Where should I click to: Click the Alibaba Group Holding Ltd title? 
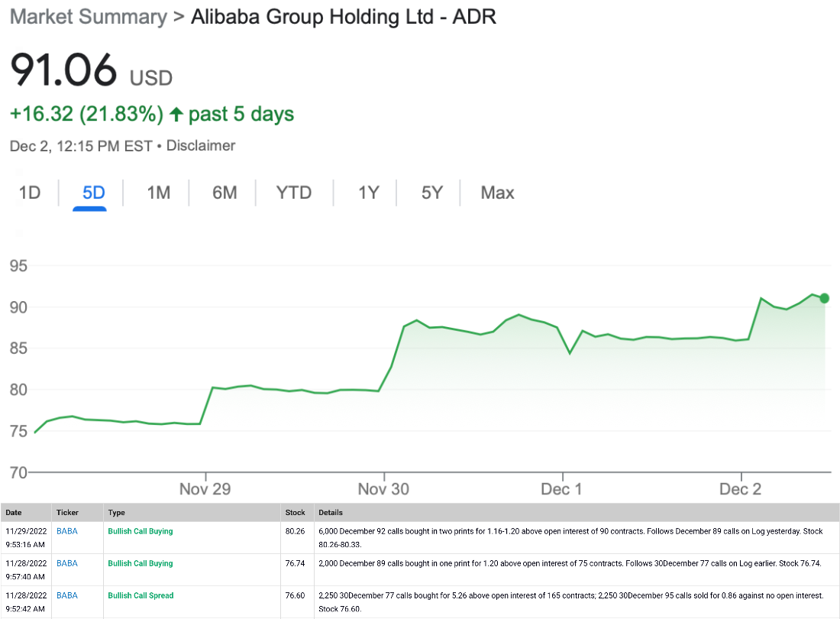pyautogui.click(x=344, y=17)
